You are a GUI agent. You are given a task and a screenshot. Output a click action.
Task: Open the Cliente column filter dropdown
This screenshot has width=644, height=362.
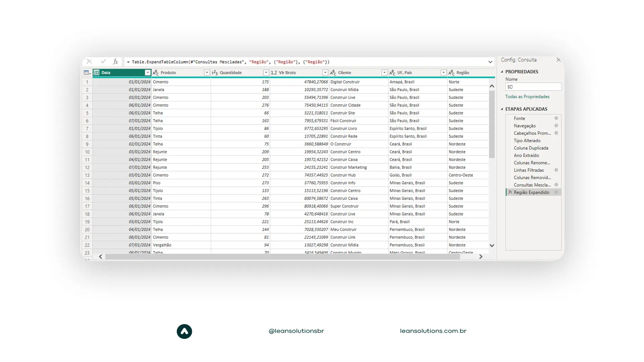pos(384,73)
